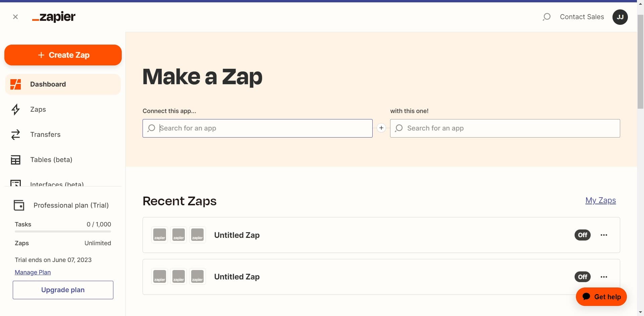The width and height of the screenshot is (644, 316).
Task: Open the first Untitled Zap
Action: coord(237,235)
